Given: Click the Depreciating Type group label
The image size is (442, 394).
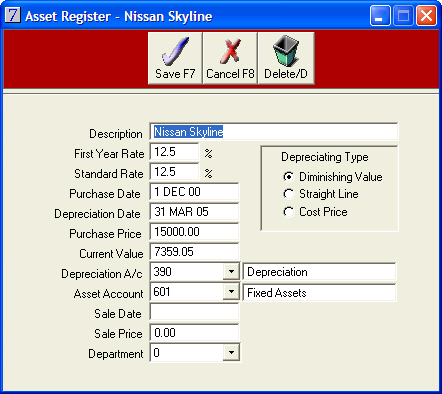Looking at the screenshot, I should click(325, 157).
